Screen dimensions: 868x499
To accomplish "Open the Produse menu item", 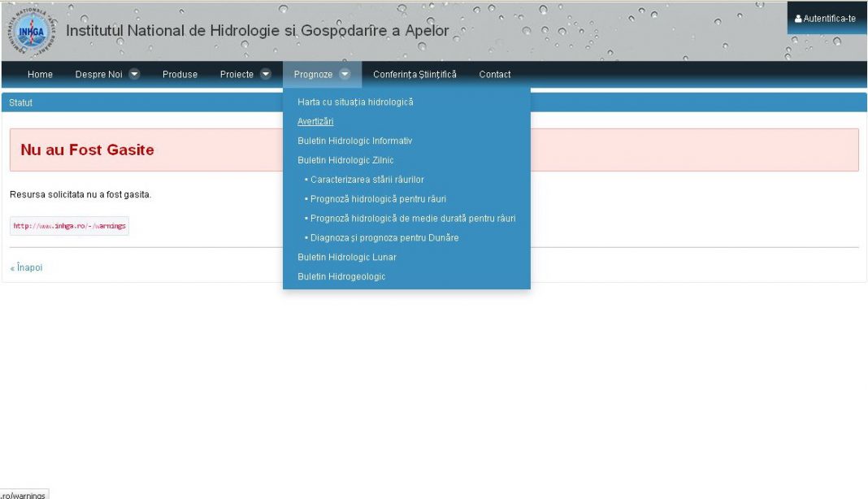I will 179,74.
